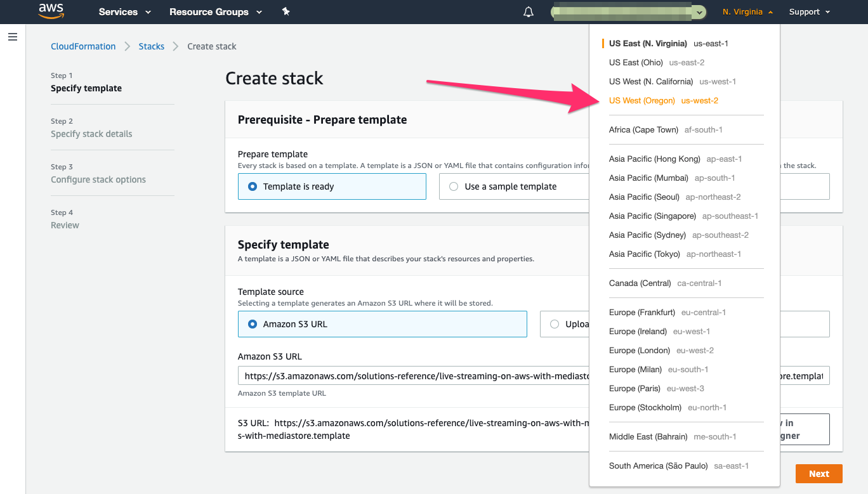This screenshot has height=494, width=868.
Task: Choose US West (Oregon) region
Action: coord(664,101)
